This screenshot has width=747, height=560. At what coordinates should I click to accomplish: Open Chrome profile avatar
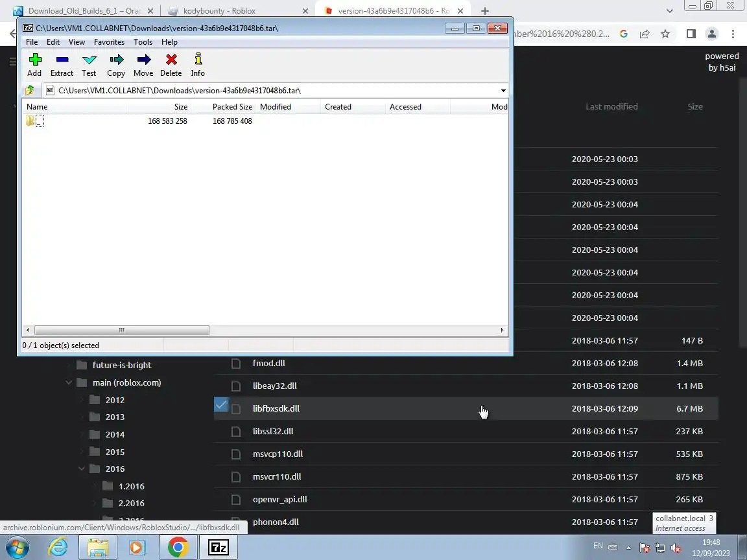(x=712, y=34)
